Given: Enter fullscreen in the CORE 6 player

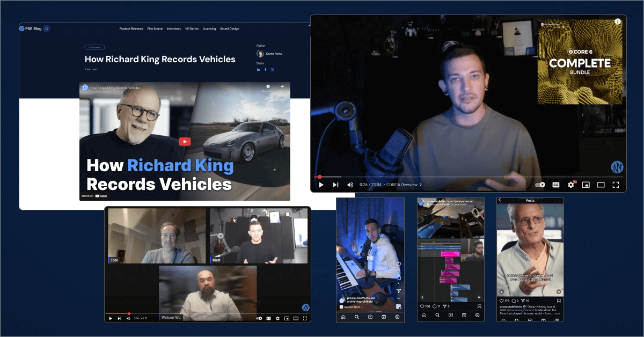Looking at the screenshot, I should point(616,185).
